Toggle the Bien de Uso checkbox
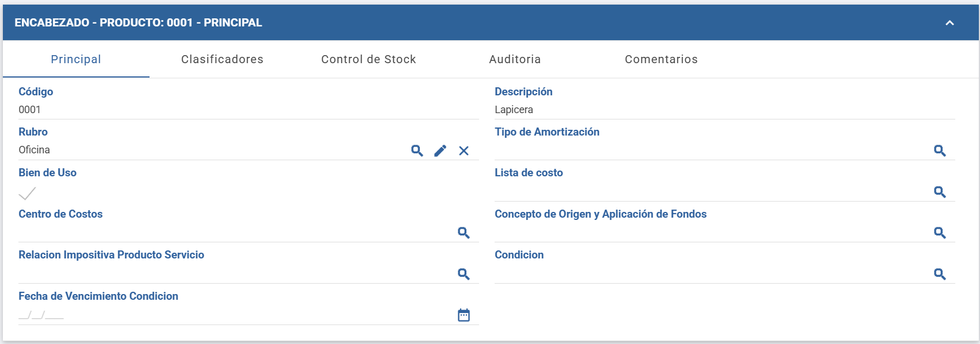 pyautogui.click(x=27, y=194)
